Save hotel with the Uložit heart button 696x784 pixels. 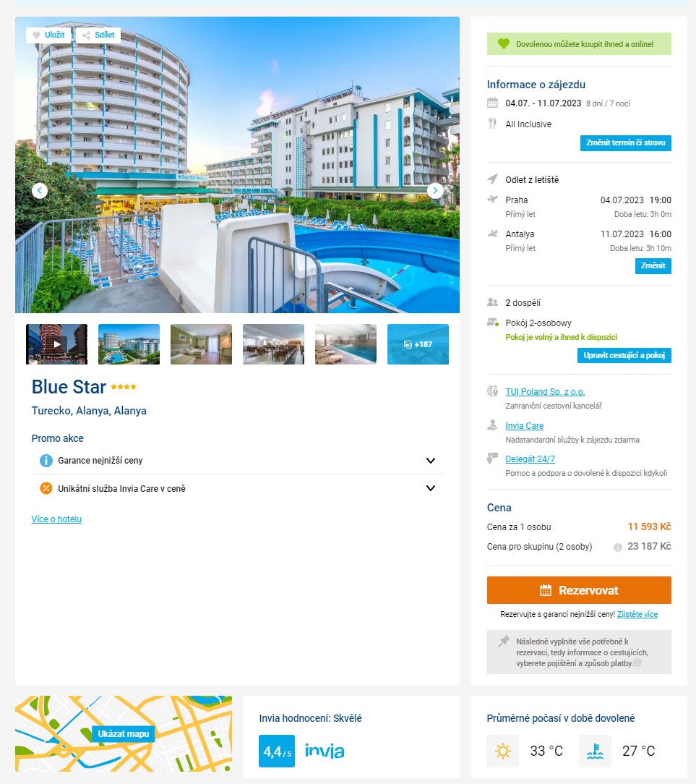pyautogui.click(x=48, y=35)
